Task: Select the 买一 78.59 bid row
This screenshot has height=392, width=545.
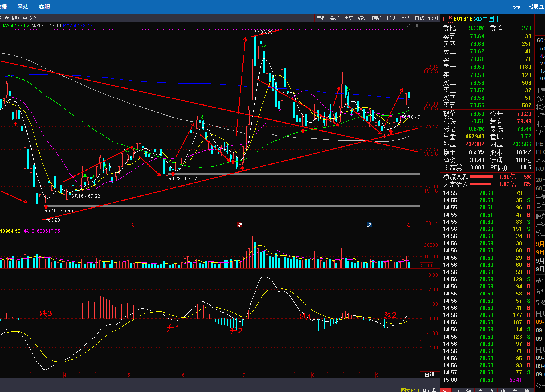Action: (487, 75)
